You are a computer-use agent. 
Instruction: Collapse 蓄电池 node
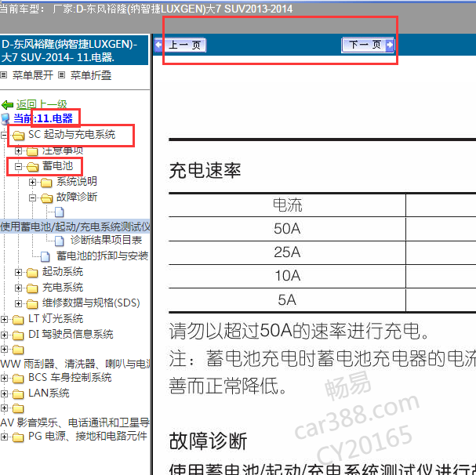point(18,166)
